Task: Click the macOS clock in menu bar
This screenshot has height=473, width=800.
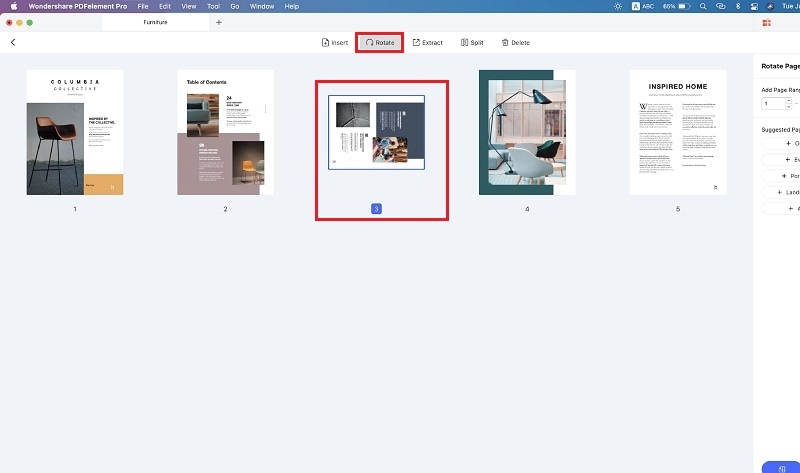Action: 790,6
